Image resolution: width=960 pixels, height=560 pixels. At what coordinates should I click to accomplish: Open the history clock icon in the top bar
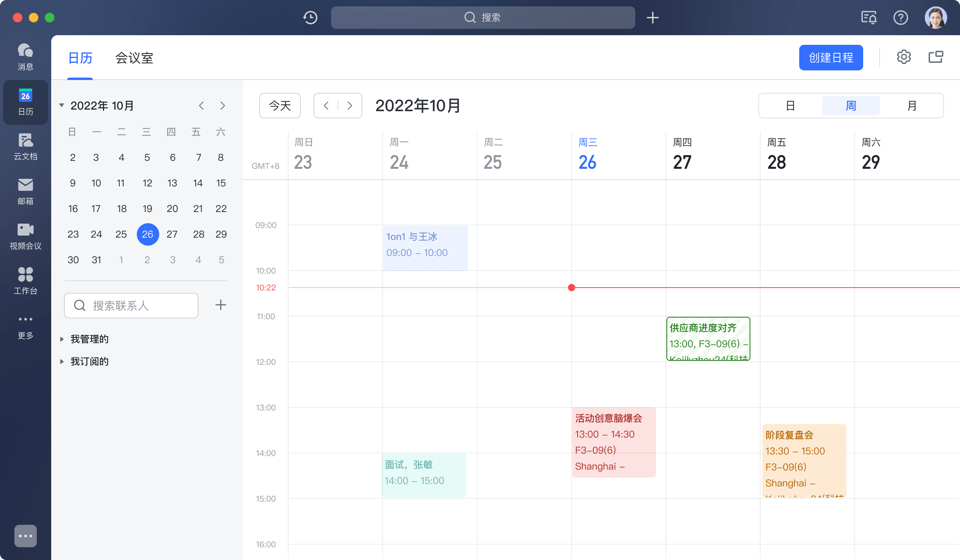pos(310,18)
